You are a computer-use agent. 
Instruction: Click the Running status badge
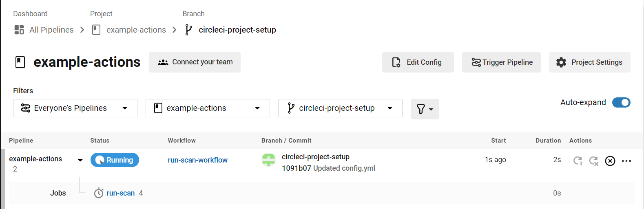coord(115,160)
